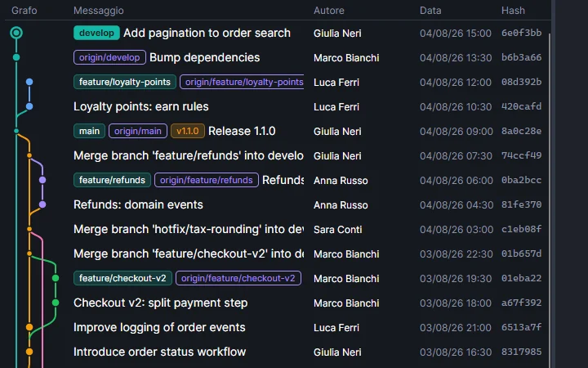Select merge commit of 'hotfix/tax-rounding'

point(189,229)
